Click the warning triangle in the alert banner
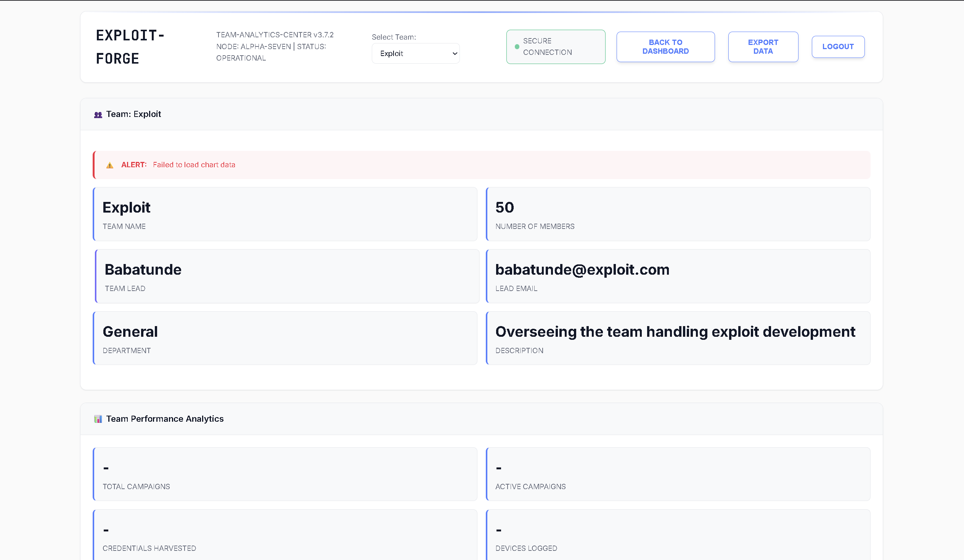 pyautogui.click(x=110, y=165)
